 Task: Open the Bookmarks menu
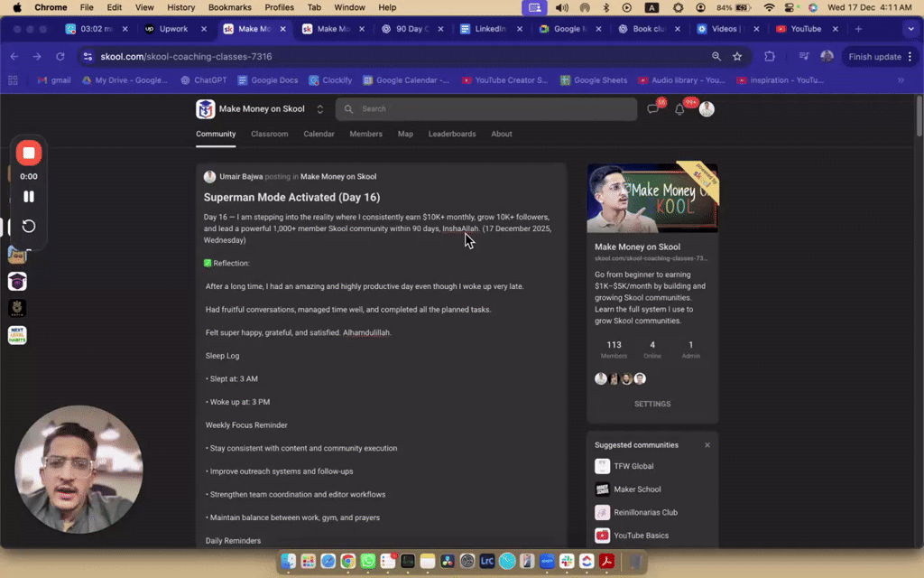pyautogui.click(x=230, y=7)
